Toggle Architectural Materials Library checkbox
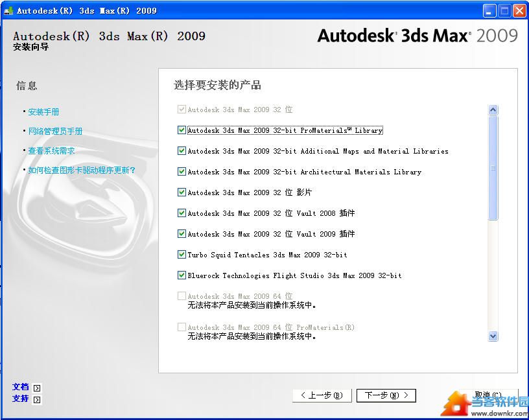 (x=182, y=171)
